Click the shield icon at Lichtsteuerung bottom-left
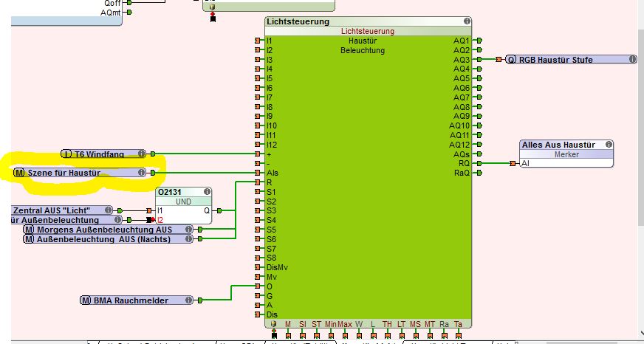644x344 pixels. [x=274, y=324]
